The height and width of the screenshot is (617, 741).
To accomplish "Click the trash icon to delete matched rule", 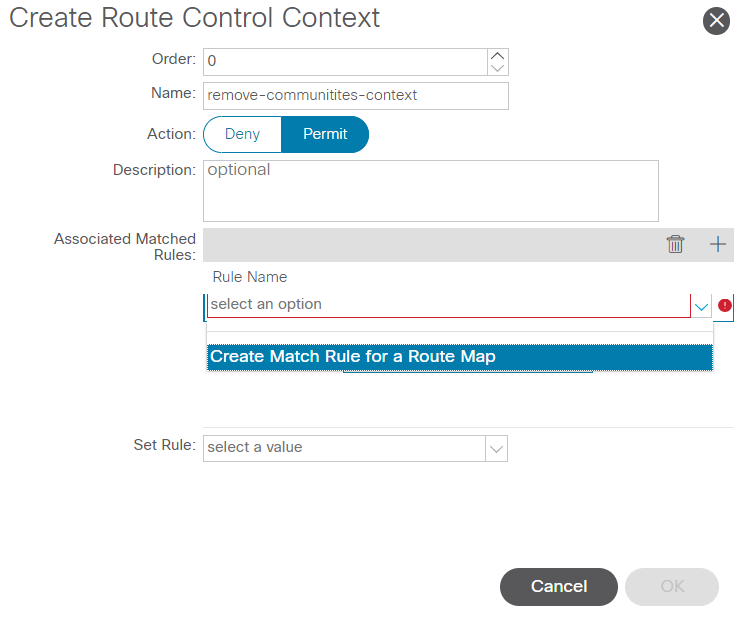I will pyautogui.click(x=675, y=244).
